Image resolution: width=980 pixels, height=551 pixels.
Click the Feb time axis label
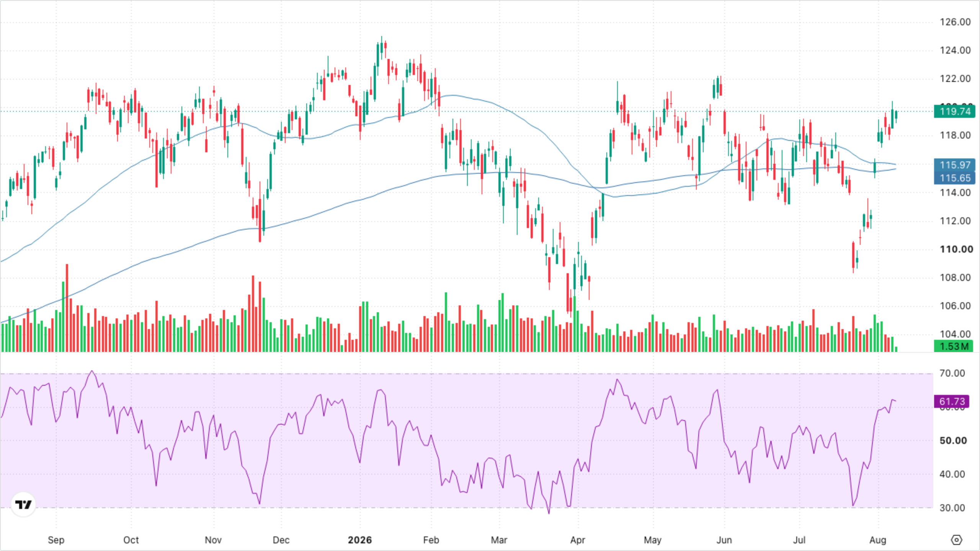click(x=431, y=540)
